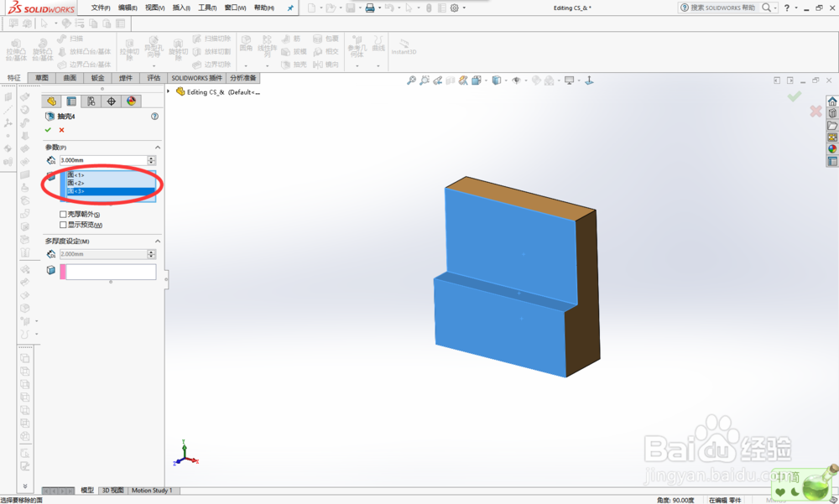Enable 壳厚朝外 shell outward checkbox

click(x=63, y=214)
